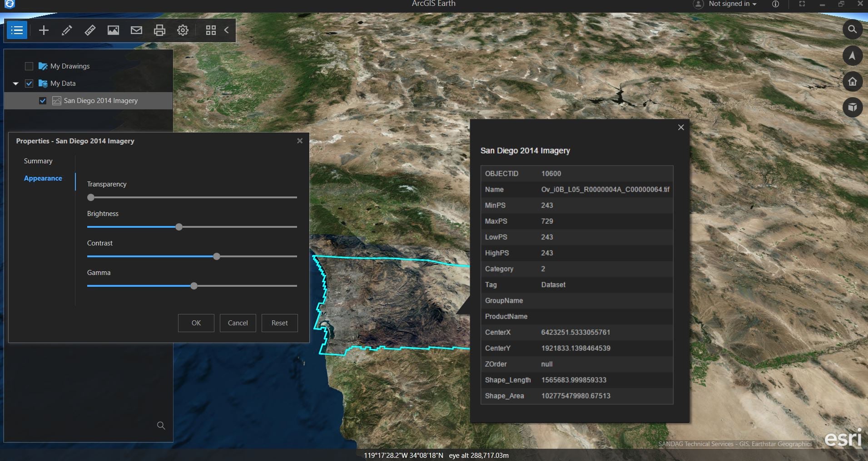Click the Cancel button
Viewport: 868px width, 461px height.
(238, 323)
